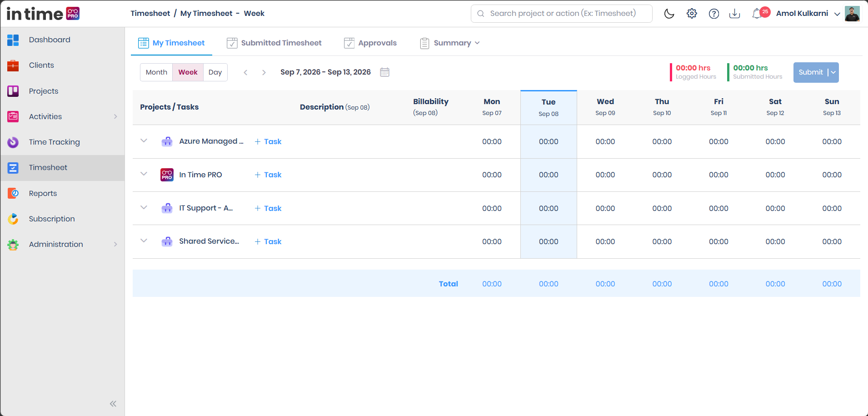Open notifications bell with 25 badge
This screenshot has height=416, width=868.
click(x=760, y=13)
